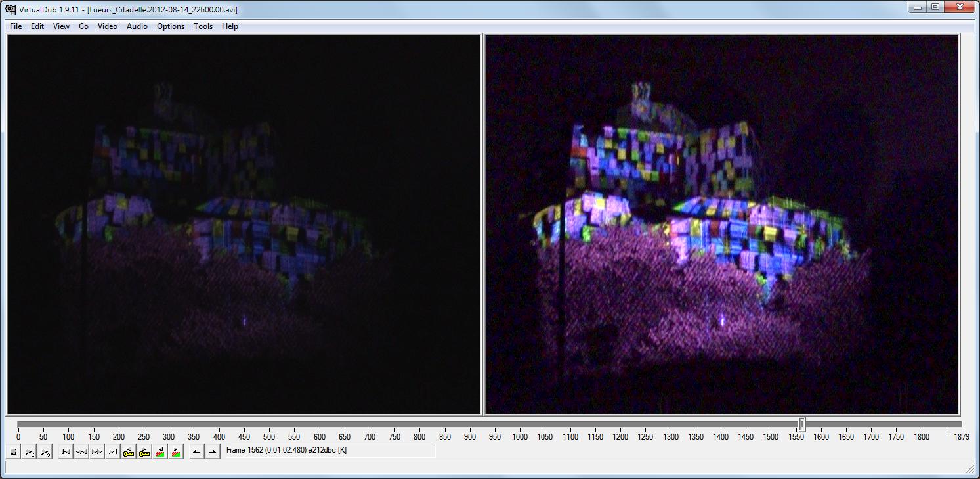
Task: Open the Video menu
Action: pyautogui.click(x=108, y=26)
